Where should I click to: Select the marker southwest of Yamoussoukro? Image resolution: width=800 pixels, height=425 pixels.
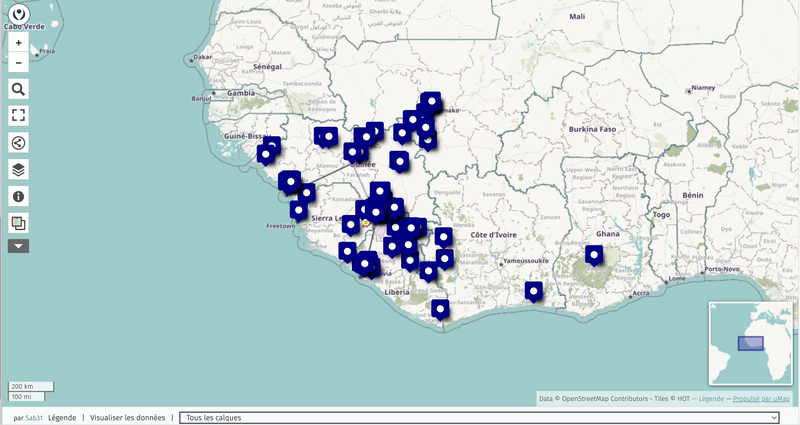coord(534,291)
